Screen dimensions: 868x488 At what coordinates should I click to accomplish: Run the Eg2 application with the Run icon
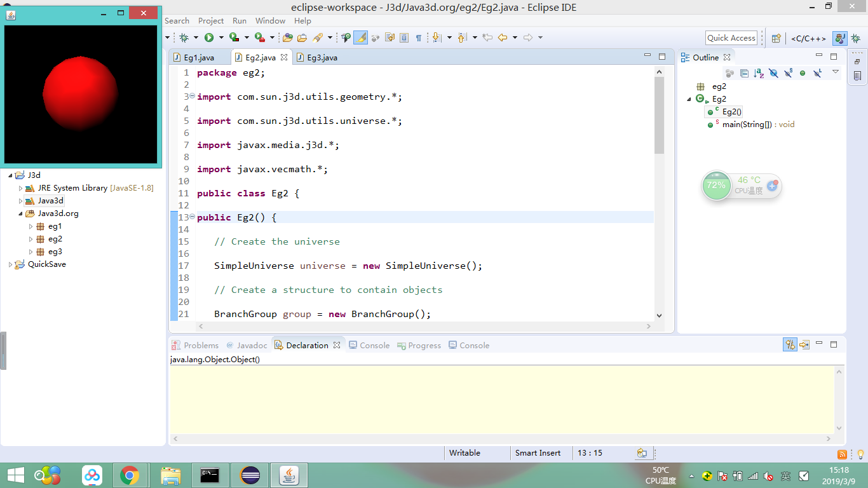pos(209,37)
